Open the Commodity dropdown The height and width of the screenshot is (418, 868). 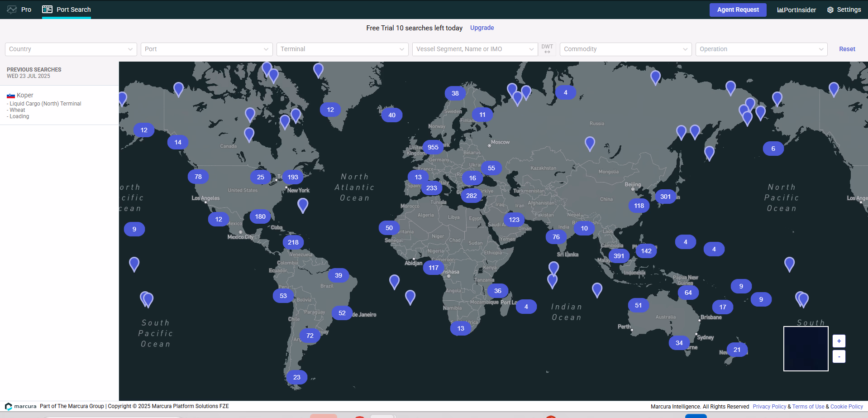click(625, 49)
